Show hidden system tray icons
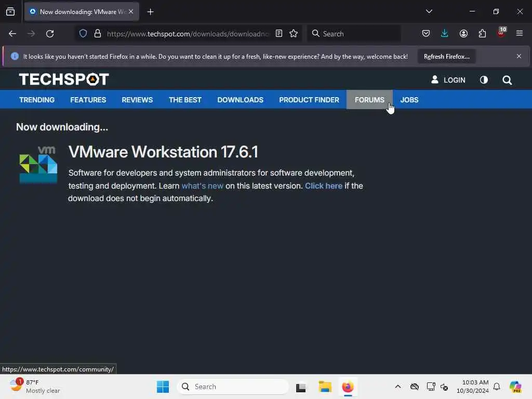Viewport: 532px width, 399px height. pos(398,387)
